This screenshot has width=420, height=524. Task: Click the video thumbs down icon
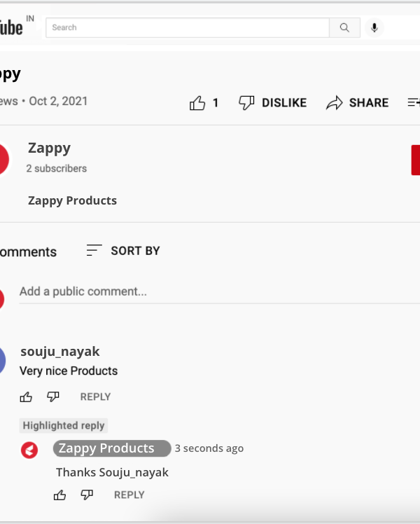pos(246,102)
